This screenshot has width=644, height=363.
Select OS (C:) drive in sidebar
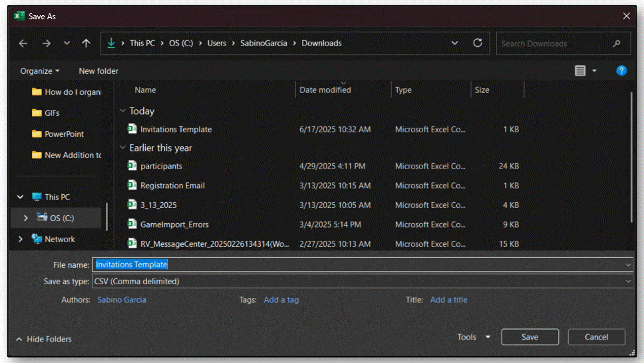coord(55,218)
